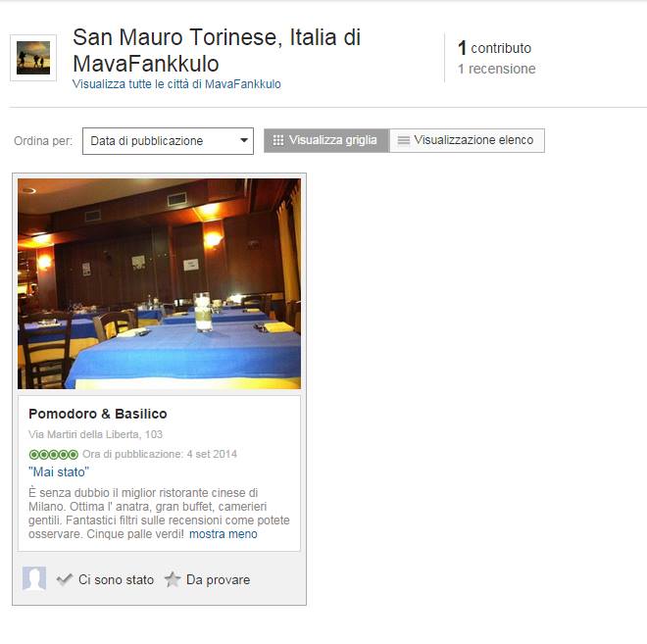Toggle Da provare for Pomodoro & Basilico

pos(207,579)
